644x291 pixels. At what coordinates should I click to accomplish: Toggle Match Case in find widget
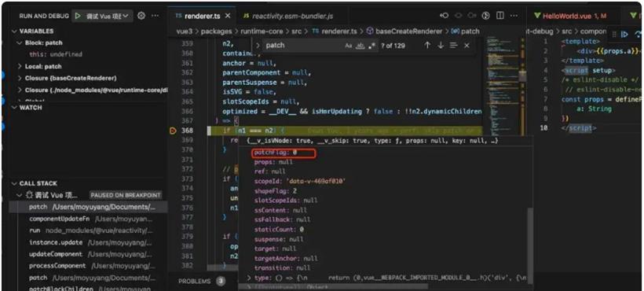[348, 46]
